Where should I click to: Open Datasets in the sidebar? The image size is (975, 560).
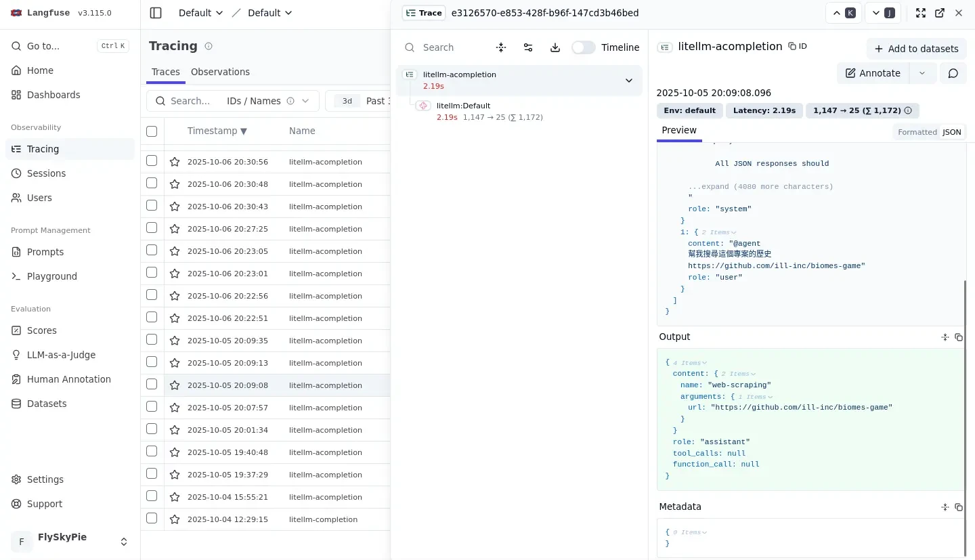pyautogui.click(x=47, y=404)
